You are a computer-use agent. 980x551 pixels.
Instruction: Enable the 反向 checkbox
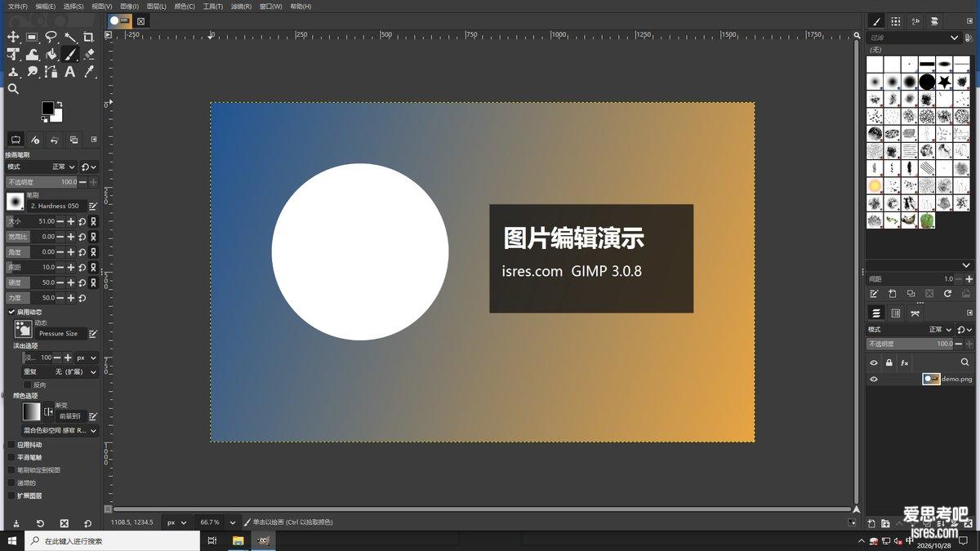(27, 384)
